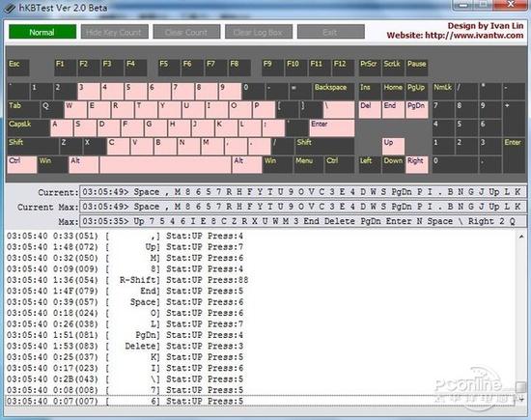
Task: Click the log scrollbar up arrow
Action: click(x=521, y=237)
